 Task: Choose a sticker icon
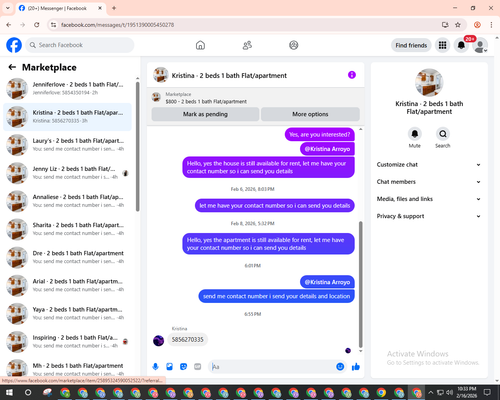point(183,367)
